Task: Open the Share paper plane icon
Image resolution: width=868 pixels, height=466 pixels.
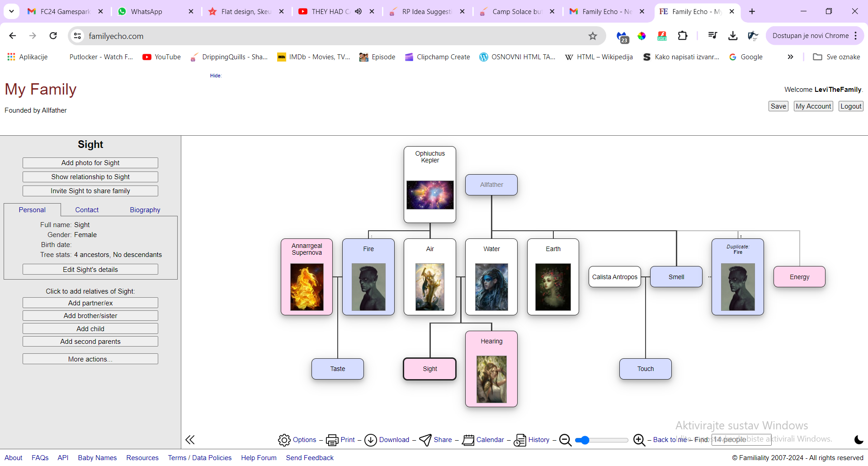Action: (x=425, y=440)
